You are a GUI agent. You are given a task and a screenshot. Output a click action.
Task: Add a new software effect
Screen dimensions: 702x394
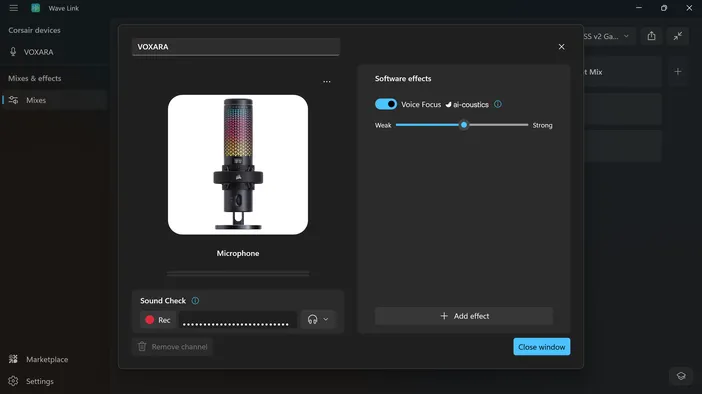[464, 316]
